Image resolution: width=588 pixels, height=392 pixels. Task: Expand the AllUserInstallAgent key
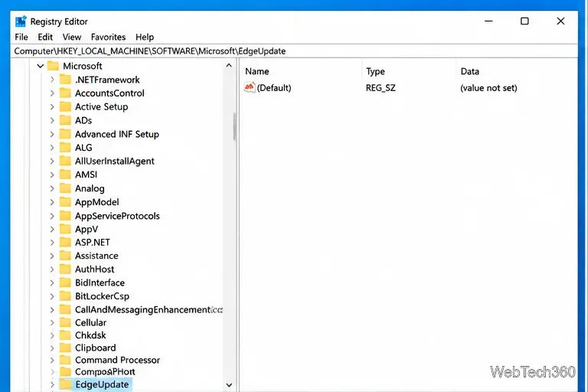[x=52, y=162]
